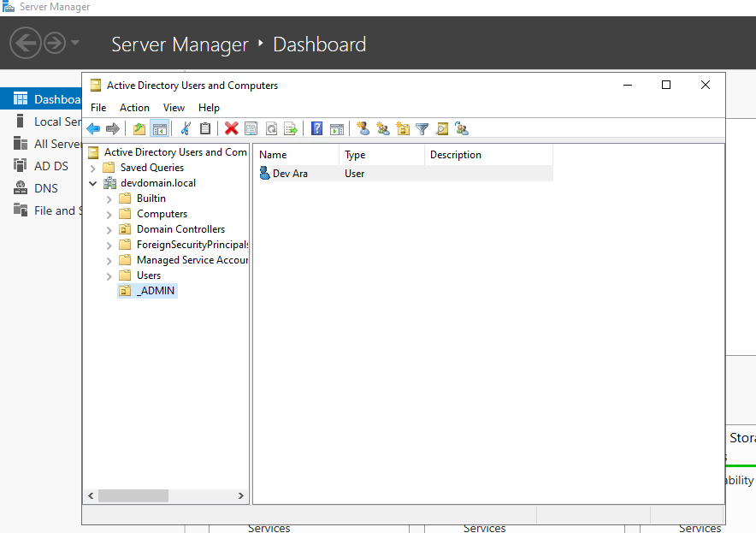Click the Filter funnel icon
This screenshot has width=756, height=533.
tap(422, 129)
